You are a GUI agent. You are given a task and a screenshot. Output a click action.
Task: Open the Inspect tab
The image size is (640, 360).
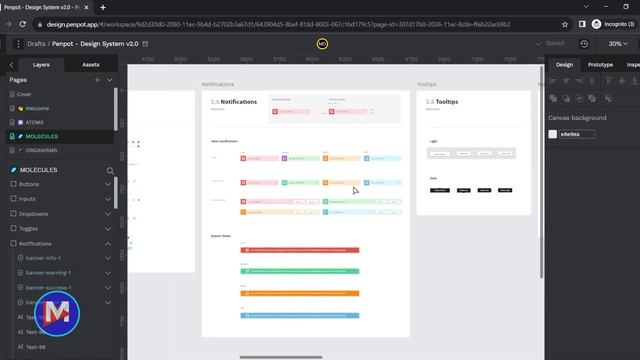(632, 65)
